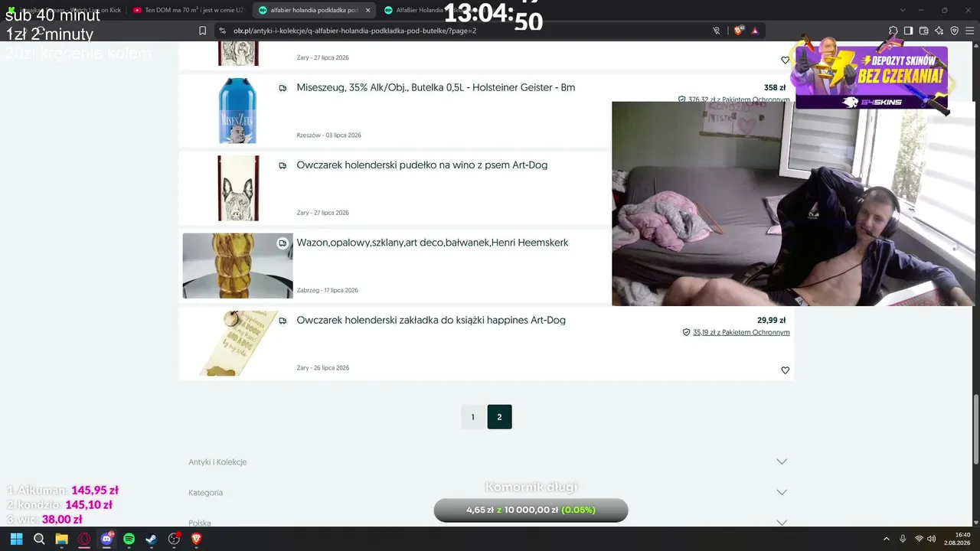Screen dimensions: 980x551
Task: Go to results page 1
Action: pos(473,417)
